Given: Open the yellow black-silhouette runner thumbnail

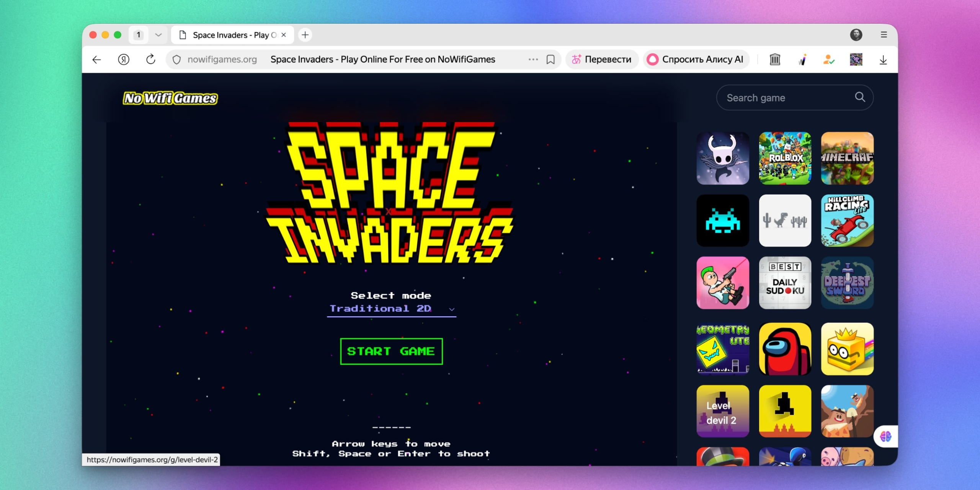Looking at the screenshot, I should click(785, 411).
